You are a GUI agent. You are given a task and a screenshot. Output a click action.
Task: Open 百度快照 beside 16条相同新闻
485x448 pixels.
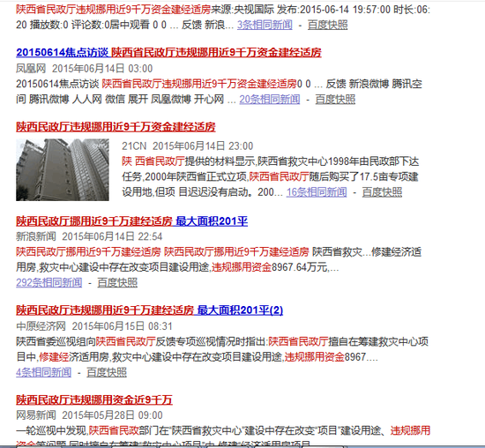(382, 192)
